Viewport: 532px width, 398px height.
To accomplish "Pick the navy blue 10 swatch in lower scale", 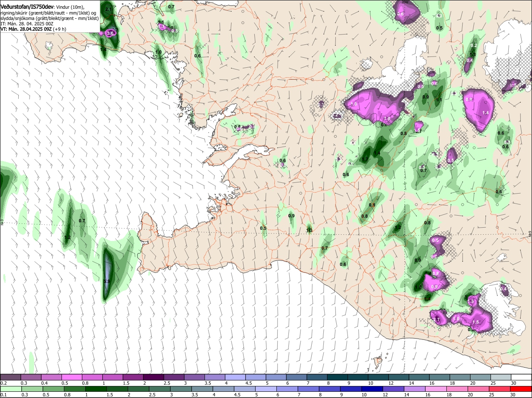I will (372, 389).
